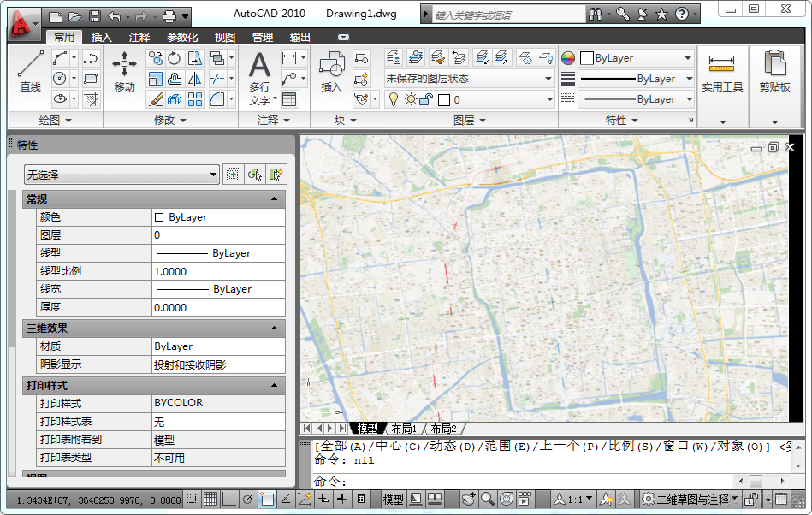812x515 pixels.
Task: Open the 无选择 object selection dropdown
Action: (x=122, y=175)
